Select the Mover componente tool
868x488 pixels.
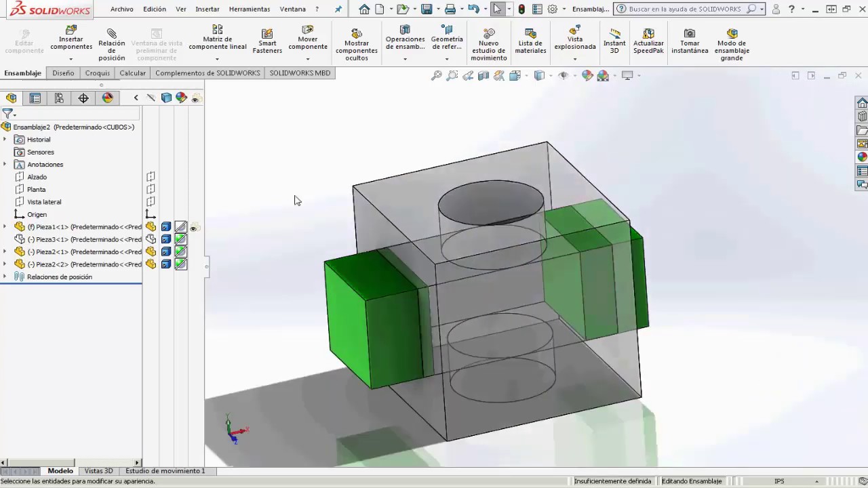tap(308, 38)
